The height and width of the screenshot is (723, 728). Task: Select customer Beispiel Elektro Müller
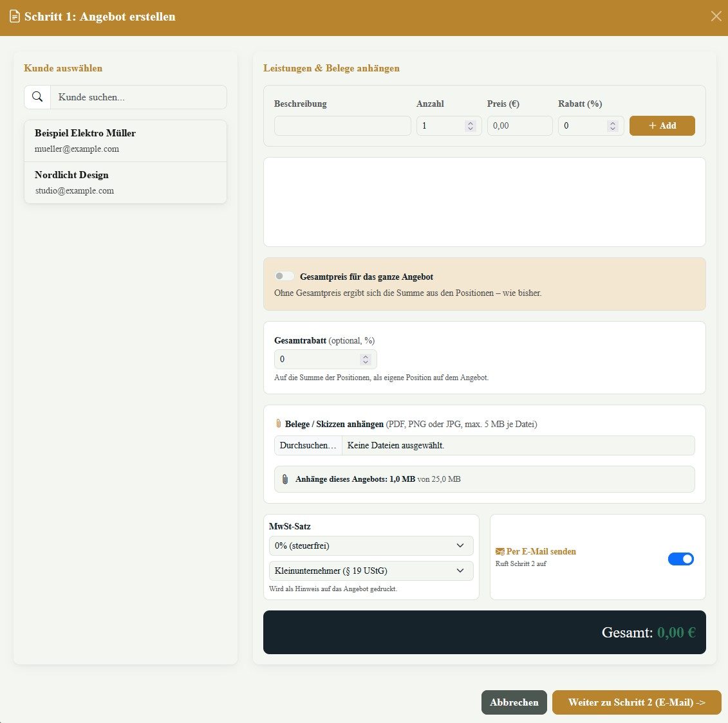pos(126,141)
